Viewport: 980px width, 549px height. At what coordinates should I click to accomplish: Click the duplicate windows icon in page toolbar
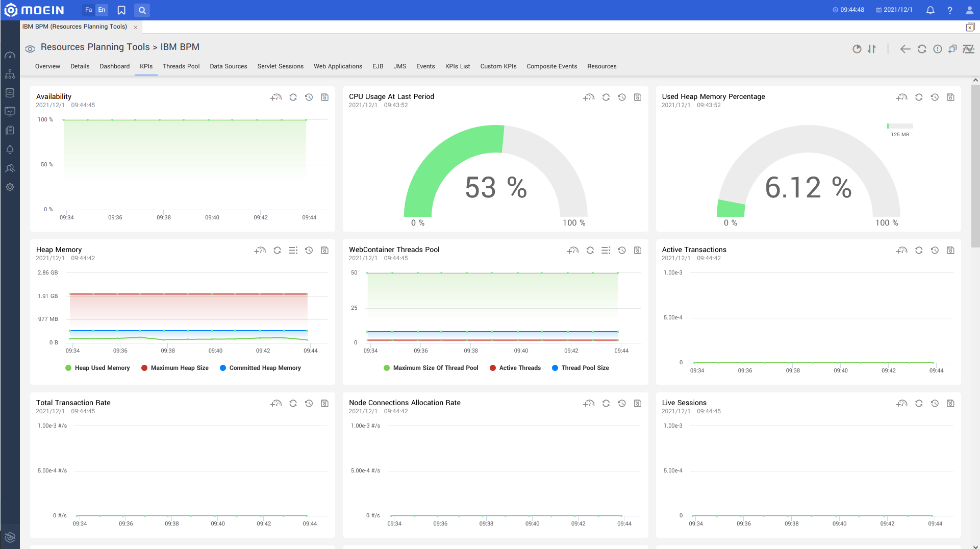coord(952,49)
